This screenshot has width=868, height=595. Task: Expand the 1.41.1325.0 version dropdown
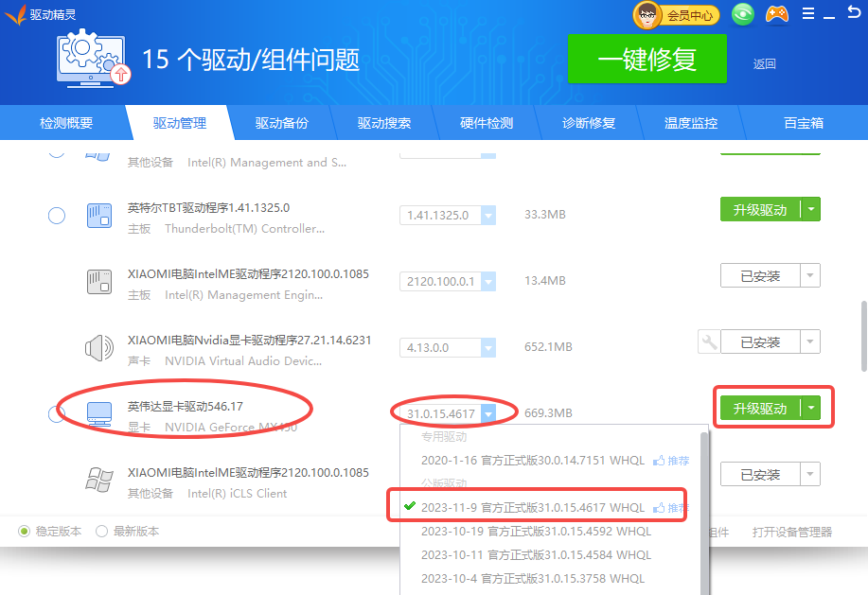tap(488, 216)
